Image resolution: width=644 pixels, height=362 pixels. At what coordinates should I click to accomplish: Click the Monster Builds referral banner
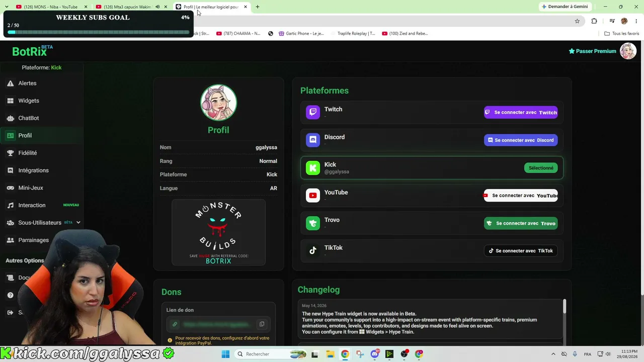218,232
